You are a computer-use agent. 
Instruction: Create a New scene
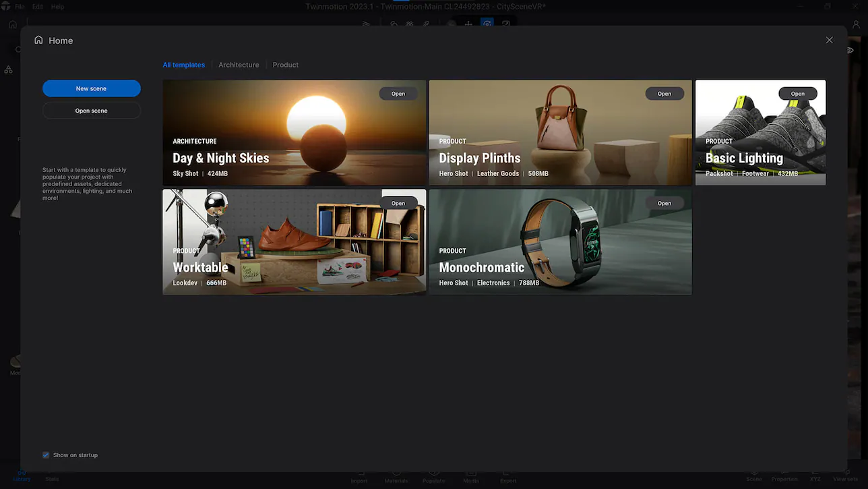91,88
